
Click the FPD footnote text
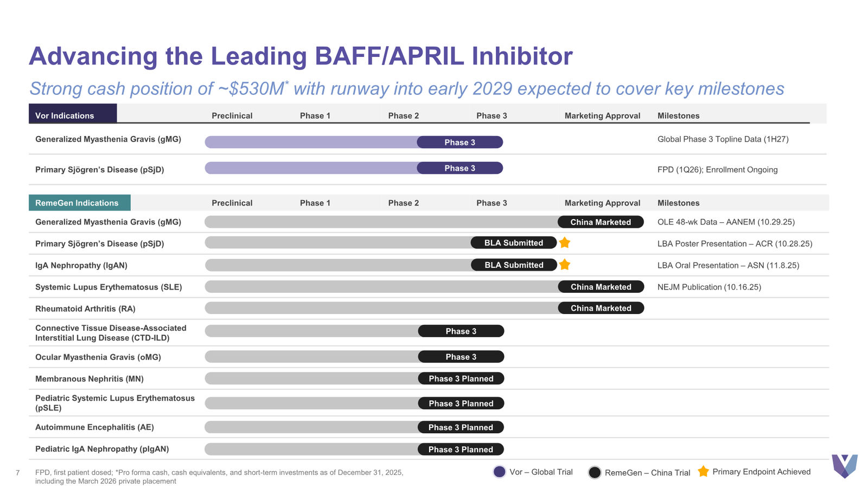(219, 477)
